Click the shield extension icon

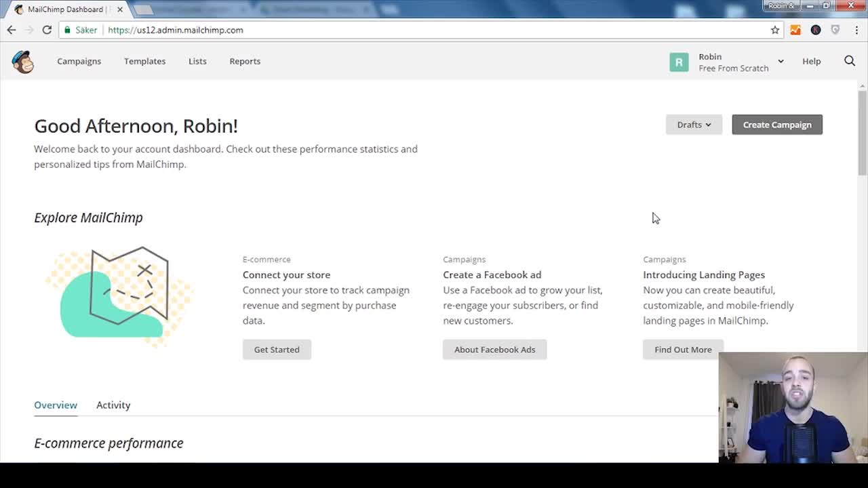(835, 30)
